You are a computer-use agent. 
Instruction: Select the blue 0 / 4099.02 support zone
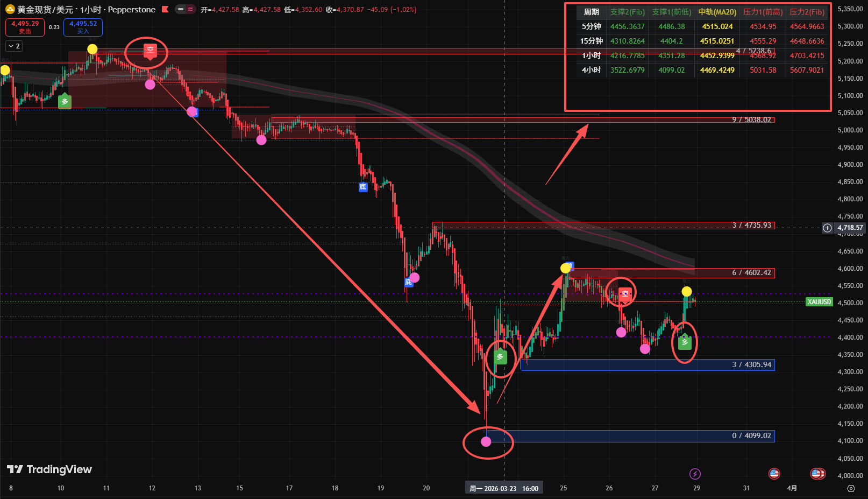(x=629, y=436)
